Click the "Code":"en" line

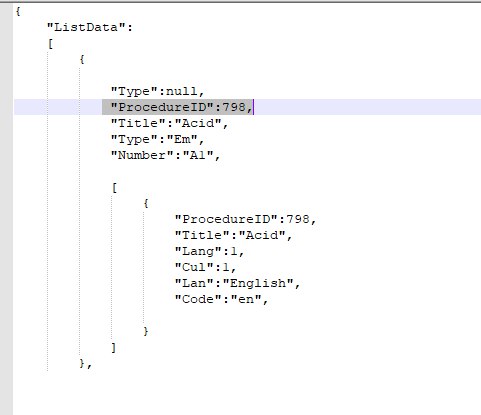(x=221, y=299)
